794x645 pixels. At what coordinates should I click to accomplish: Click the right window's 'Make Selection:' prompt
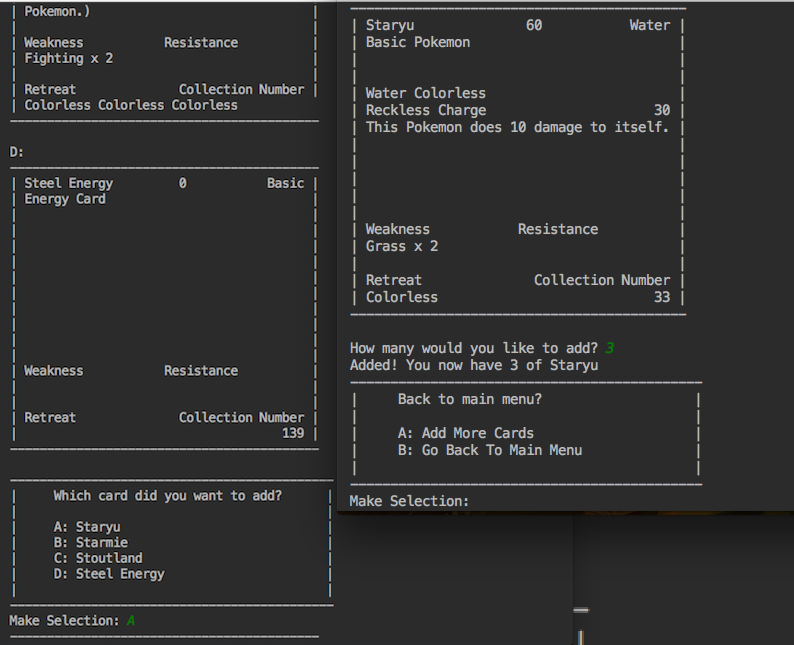(409, 501)
